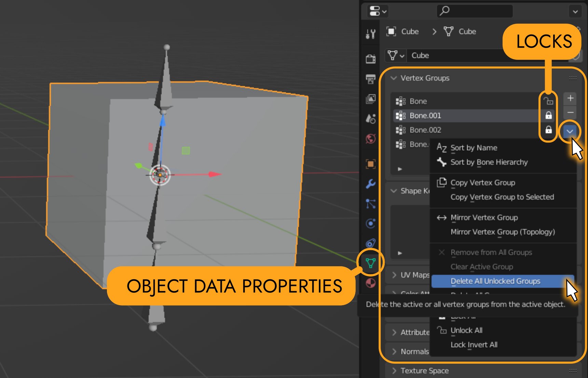Unlock the Bone.001 vertex group
The image size is (588, 378).
click(x=548, y=116)
